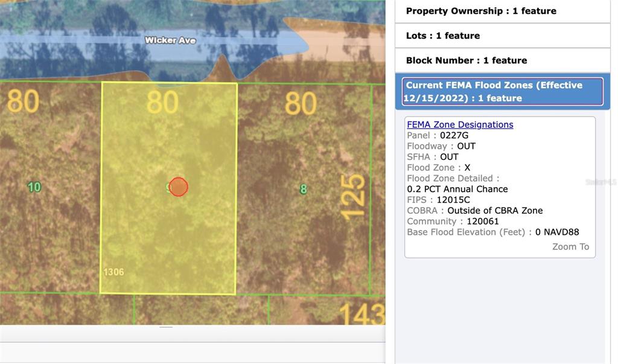Image resolution: width=618 pixels, height=364 pixels.
Task: Click the 80 label inside the highlighted parcel
Action: coord(162,103)
